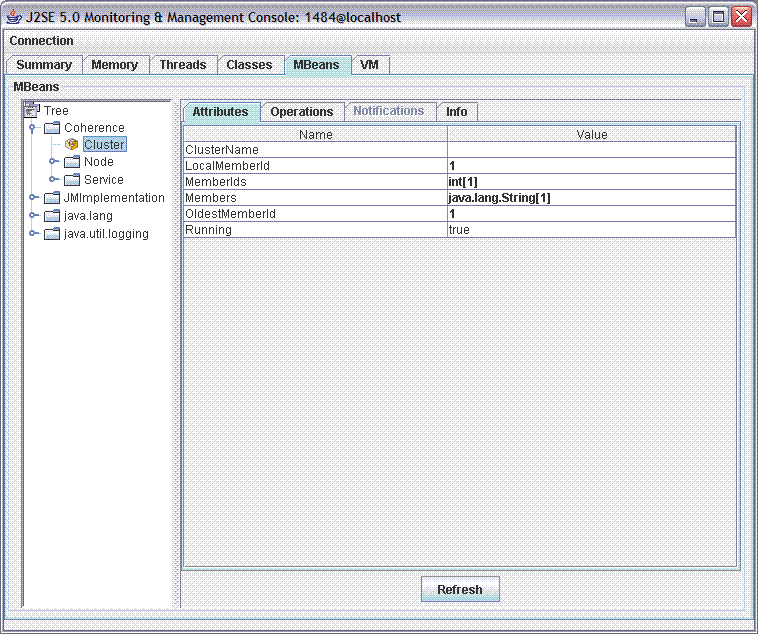Screen dimensions: 758x634
Task: Click the Java coffee cup title bar icon
Action: click(x=14, y=17)
